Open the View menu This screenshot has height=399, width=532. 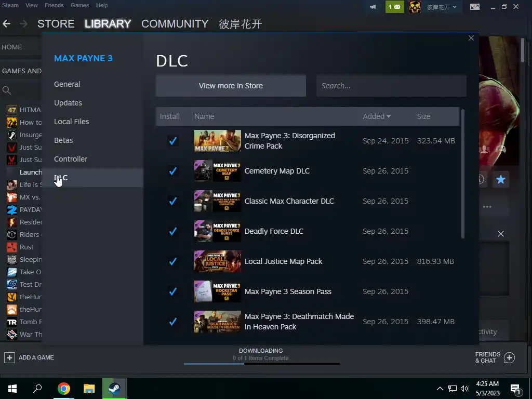[x=31, y=5]
